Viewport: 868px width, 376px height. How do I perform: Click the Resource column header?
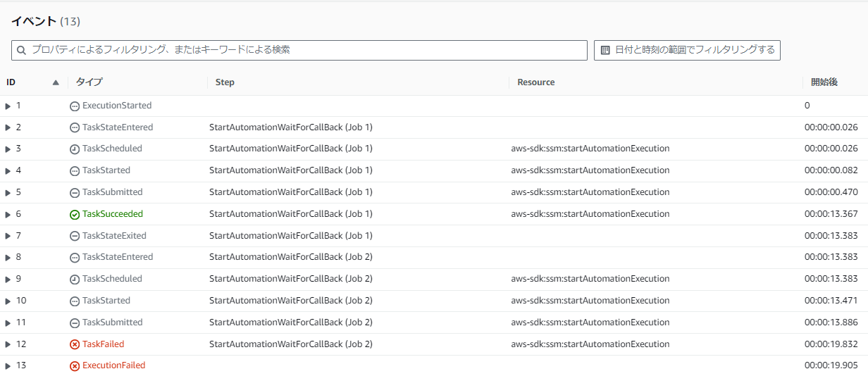point(536,82)
